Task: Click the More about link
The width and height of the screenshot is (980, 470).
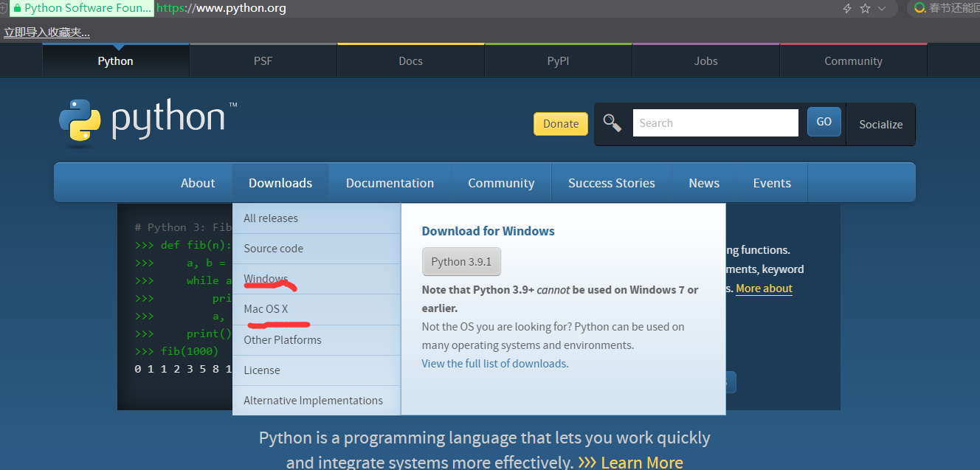Action: coord(764,288)
